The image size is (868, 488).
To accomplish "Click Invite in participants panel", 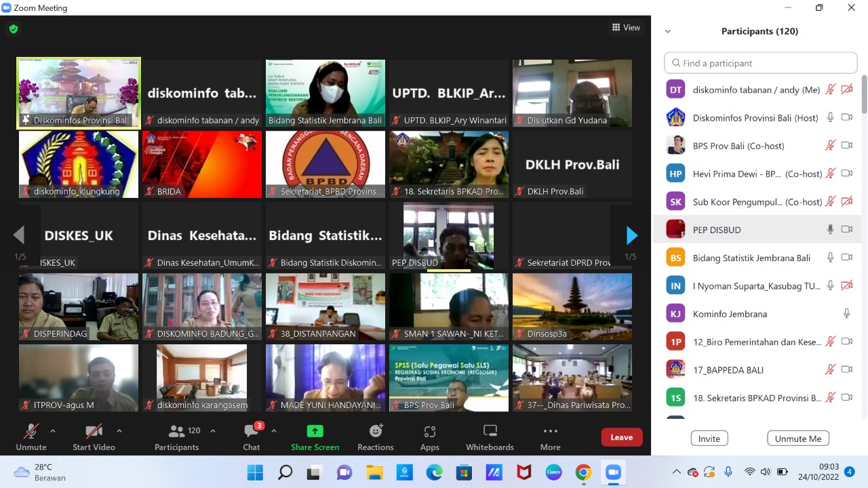I will [709, 439].
